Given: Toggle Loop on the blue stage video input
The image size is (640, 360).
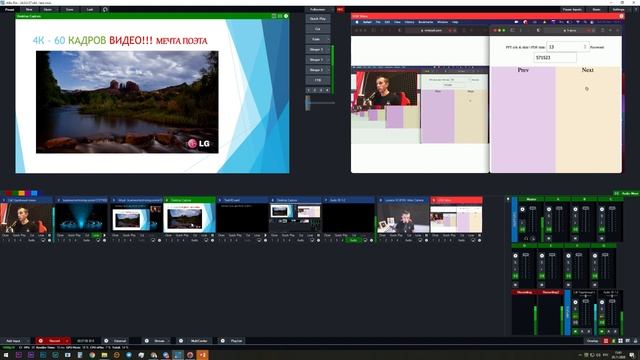Looking at the screenshot, I should (96, 236).
